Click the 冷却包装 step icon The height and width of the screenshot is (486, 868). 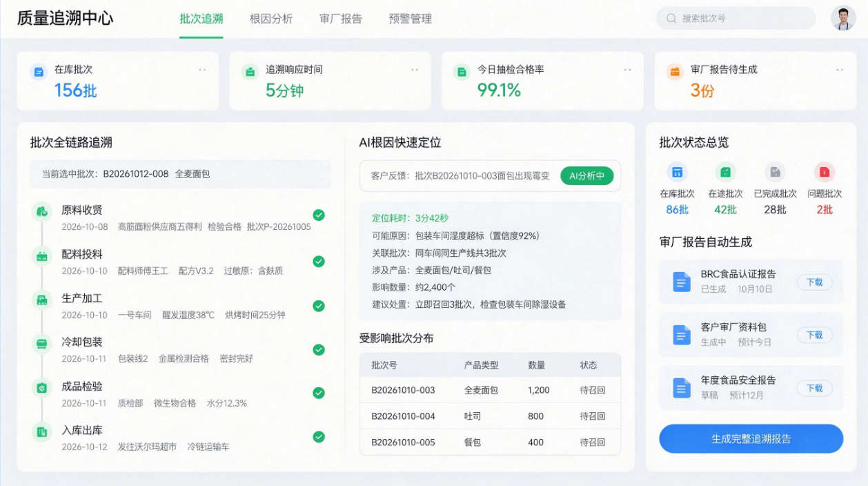(x=42, y=343)
